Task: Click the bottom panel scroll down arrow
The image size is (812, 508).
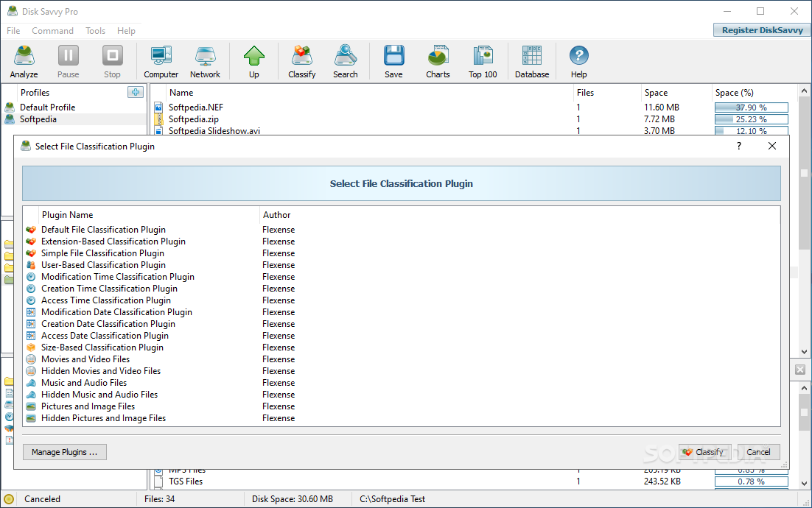Action: click(x=804, y=484)
